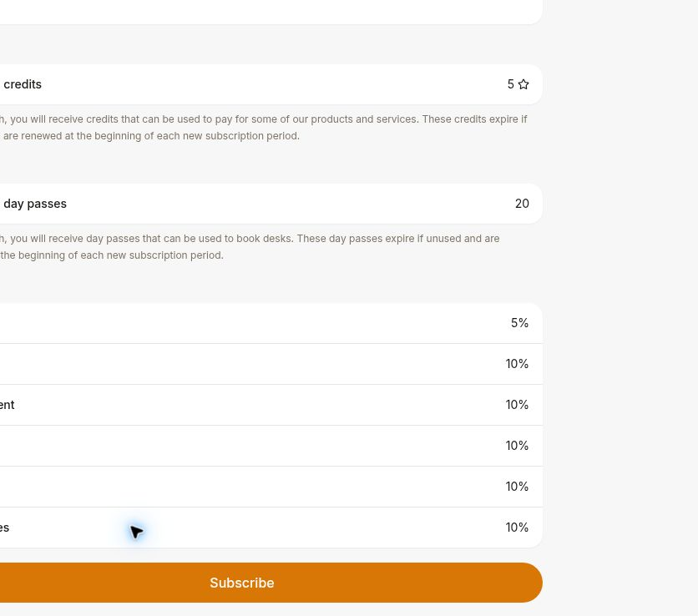This screenshot has width=698, height=616.
Task: Click the discount row label ending in "ent"
Action: [8, 405]
